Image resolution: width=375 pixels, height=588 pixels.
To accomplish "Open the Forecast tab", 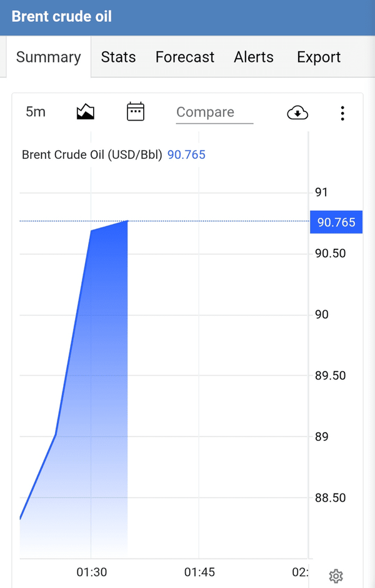I will [185, 57].
